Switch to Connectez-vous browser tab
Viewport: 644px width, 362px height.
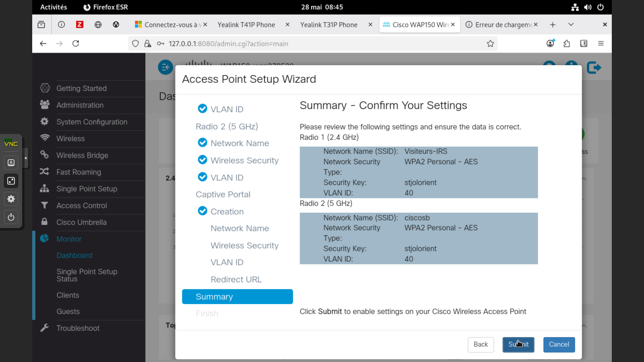(x=171, y=25)
